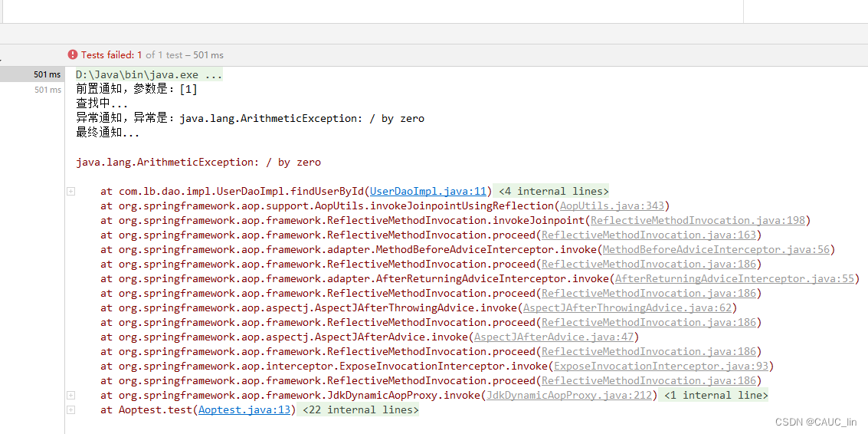Click 'at Aoptest.test' stack frame text
The height and width of the screenshot is (434, 868).
(146, 409)
